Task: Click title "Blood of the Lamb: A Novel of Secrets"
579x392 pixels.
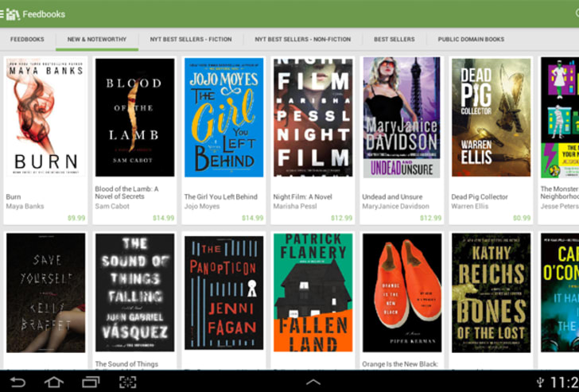Action: [x=126, y=192]
